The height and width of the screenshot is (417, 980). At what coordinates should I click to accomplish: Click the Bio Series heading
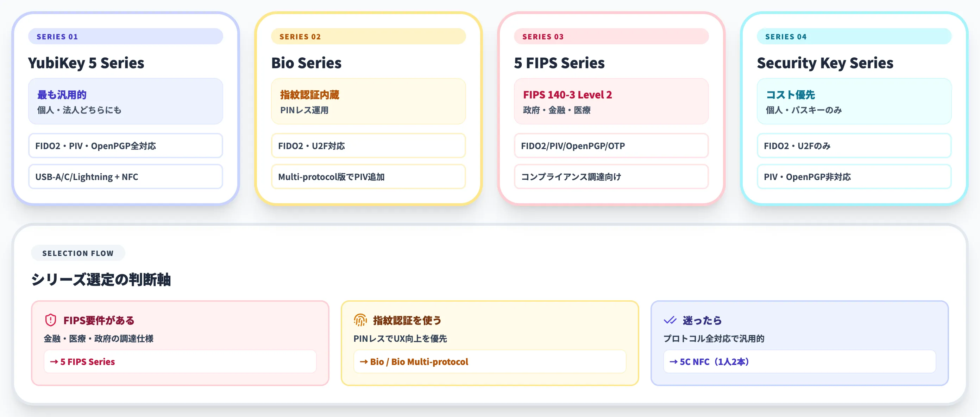click(x=306, y=63)
